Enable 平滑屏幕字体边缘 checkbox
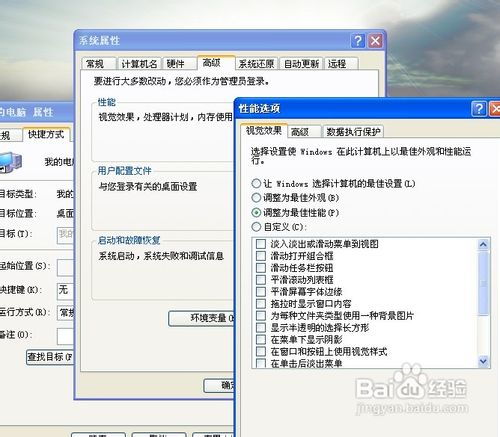 pos(261,292)
